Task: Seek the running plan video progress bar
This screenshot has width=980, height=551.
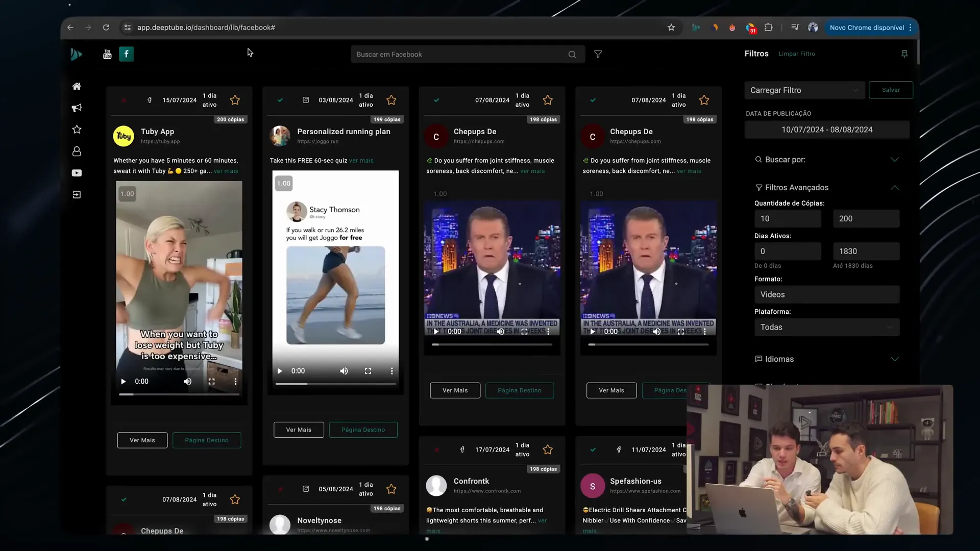Action: click(335, 384)
